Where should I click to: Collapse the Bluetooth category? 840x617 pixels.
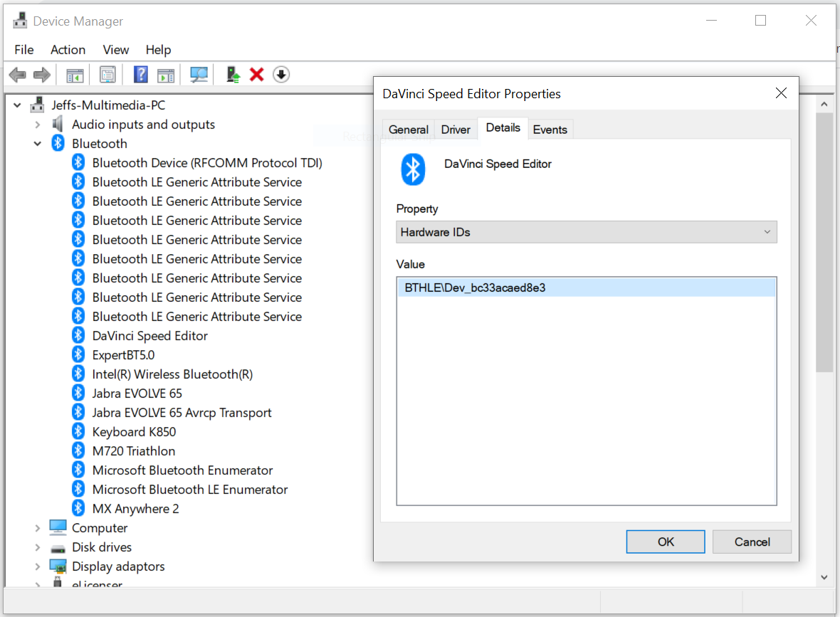pyautogui.click(x=38, y=144)
